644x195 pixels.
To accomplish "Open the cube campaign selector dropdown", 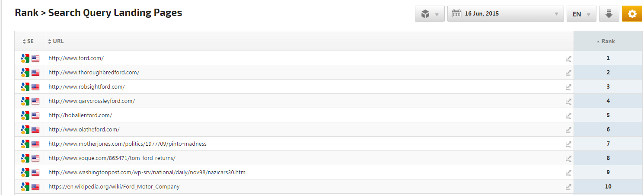I will (430, 14).
